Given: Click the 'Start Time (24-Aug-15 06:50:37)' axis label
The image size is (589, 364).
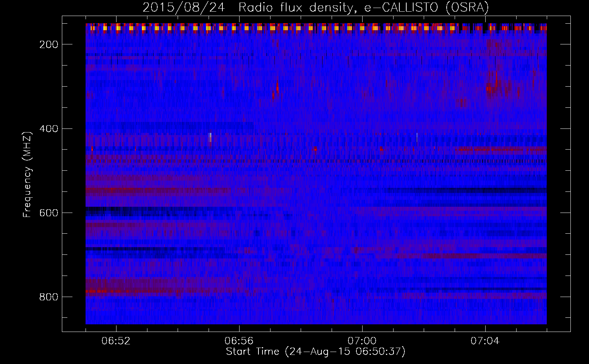Looking at the screenshot, I should 316,352.
